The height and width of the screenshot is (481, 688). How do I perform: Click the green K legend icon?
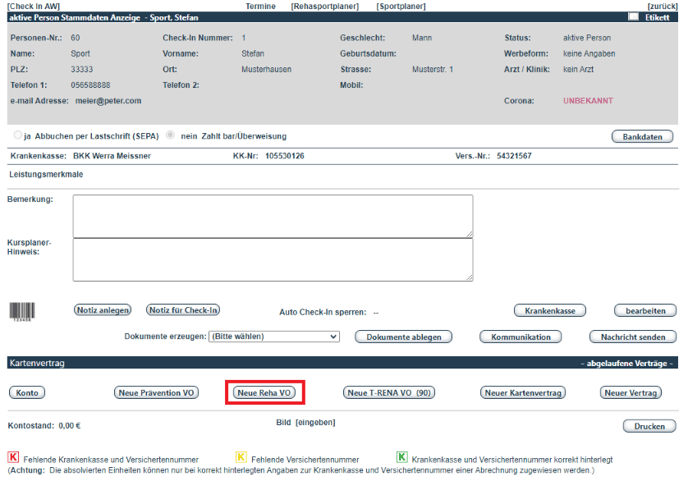pyautogui.click(x=401, y=457)
